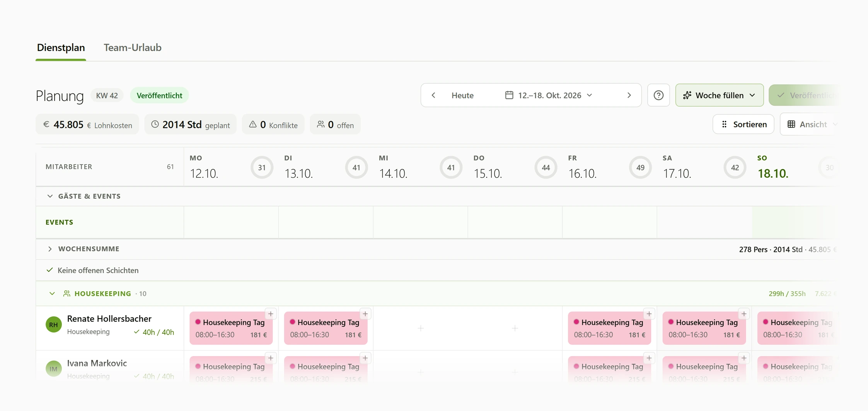Click the Konflikte warning triangle indicator
868x411 pixels.
tap(252, 124)
